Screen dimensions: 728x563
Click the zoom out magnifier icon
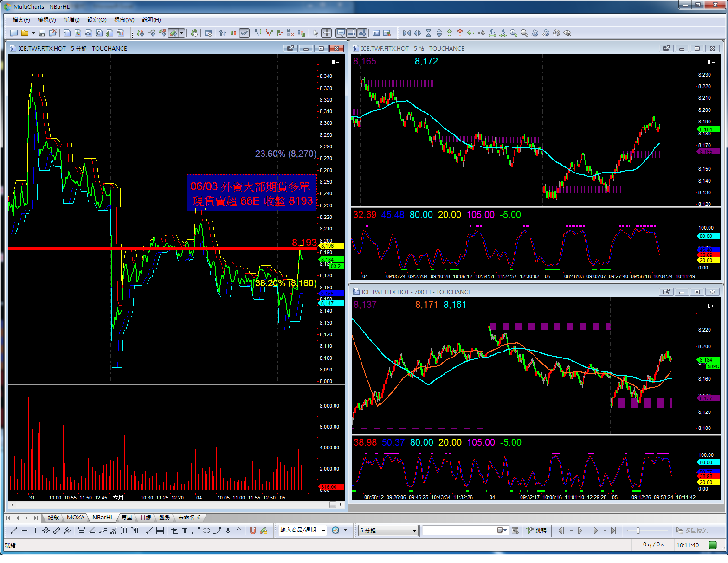(x=524, y=33)
